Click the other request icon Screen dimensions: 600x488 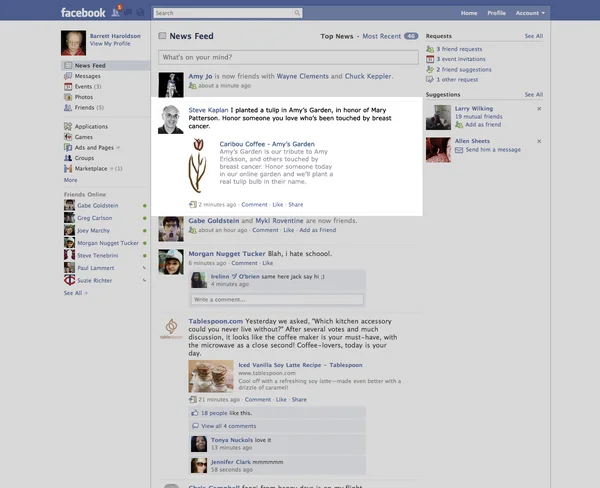(430, 80)
